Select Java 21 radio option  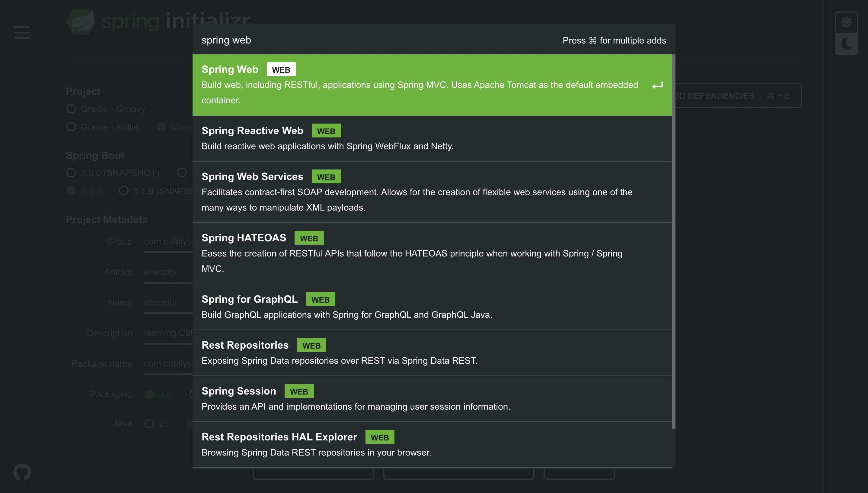[x=149, y=424]
